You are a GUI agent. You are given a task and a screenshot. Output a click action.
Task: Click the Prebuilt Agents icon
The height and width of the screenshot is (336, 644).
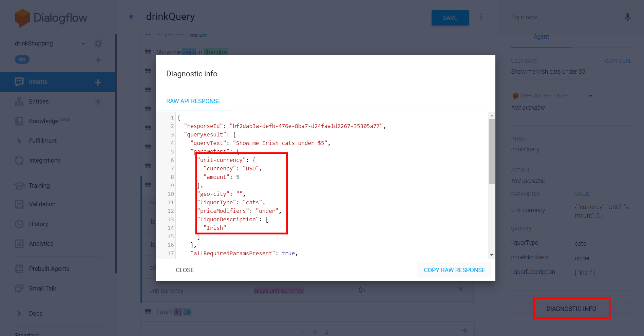(19, 269)
